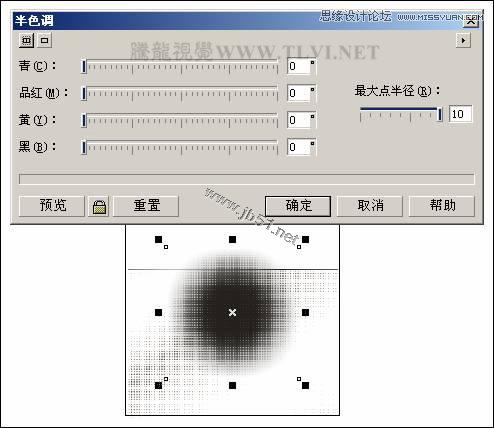Confirm with the 确定 button
The height and width of the screenshot is (428, 494).
[298, 206]
